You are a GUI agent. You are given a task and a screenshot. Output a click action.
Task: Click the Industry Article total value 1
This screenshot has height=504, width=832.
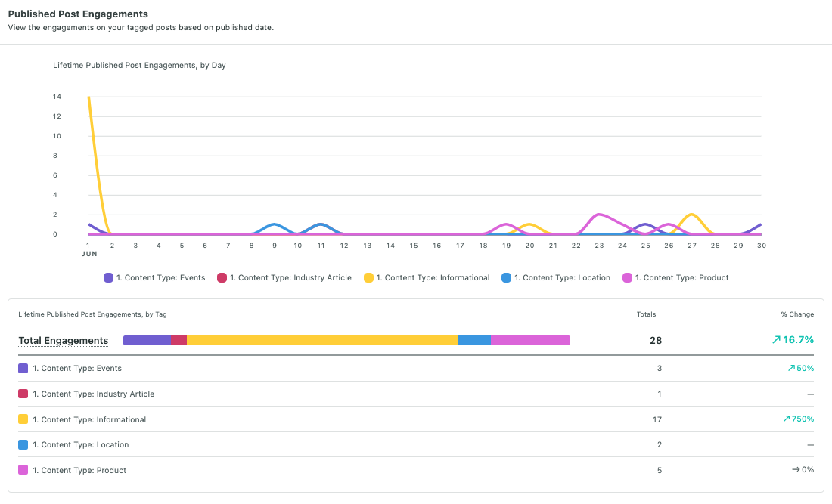(x=660, y=394)
